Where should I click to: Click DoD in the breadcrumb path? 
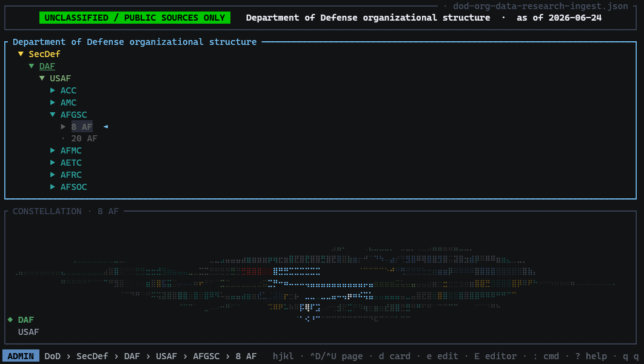[53, 356]
